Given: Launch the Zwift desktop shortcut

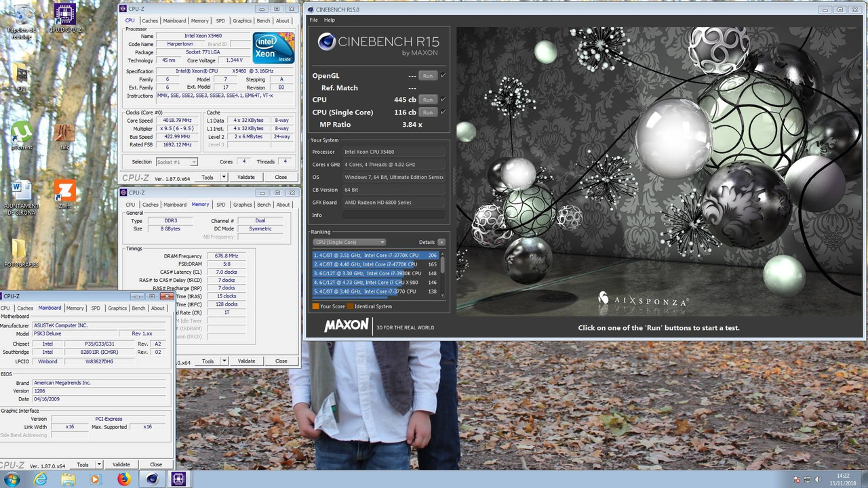Looking at the screenshot, I should coord(64,193).
